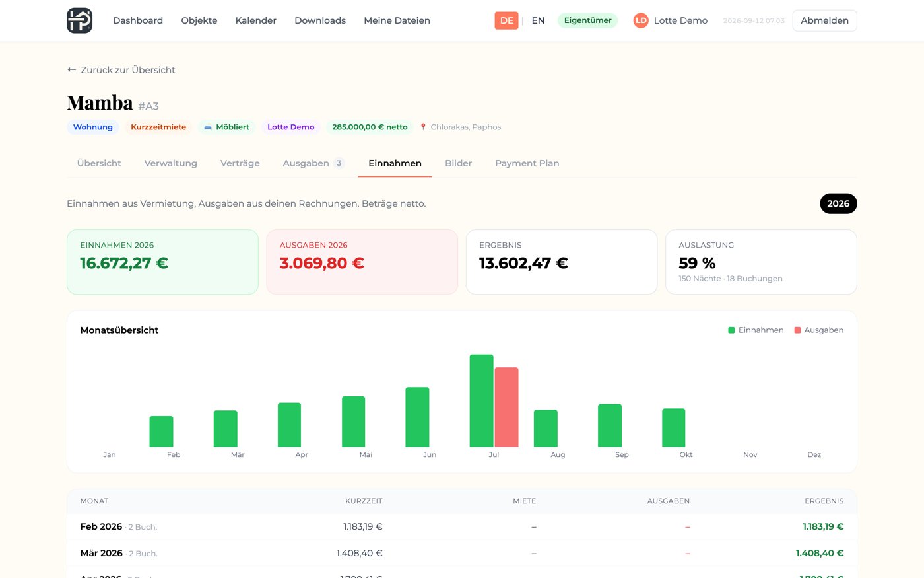924x578 pixels.
Task: Click the green July income bar
Action: 481,401
